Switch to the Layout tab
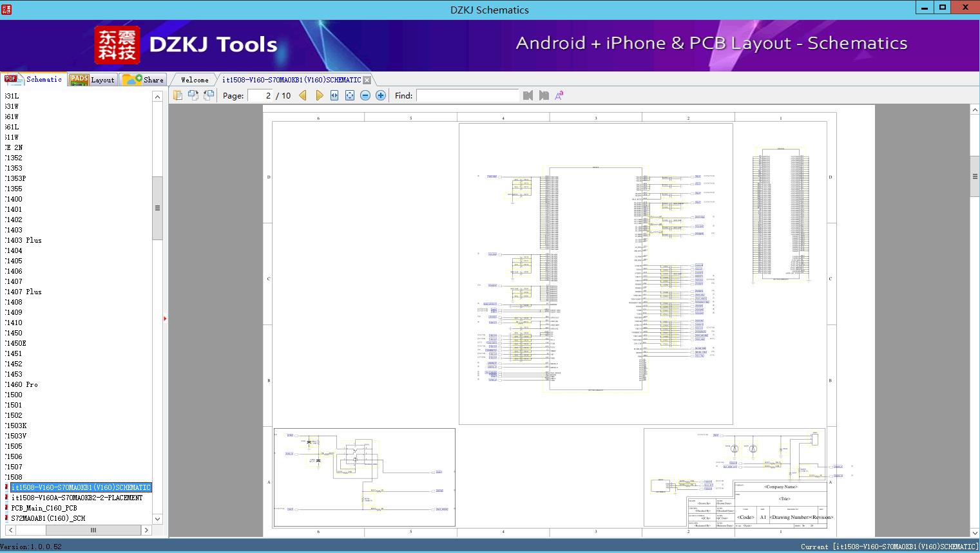Image resolution: width=980 pixels, height=553 pixels. pos(92,80)
